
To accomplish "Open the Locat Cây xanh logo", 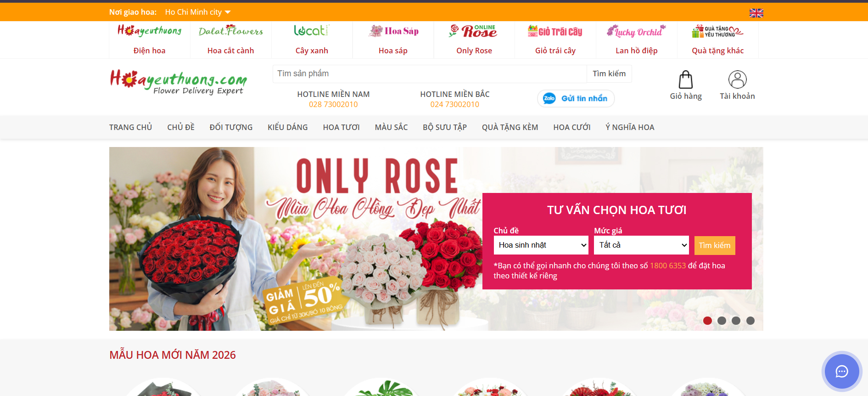I will (312, 31).
